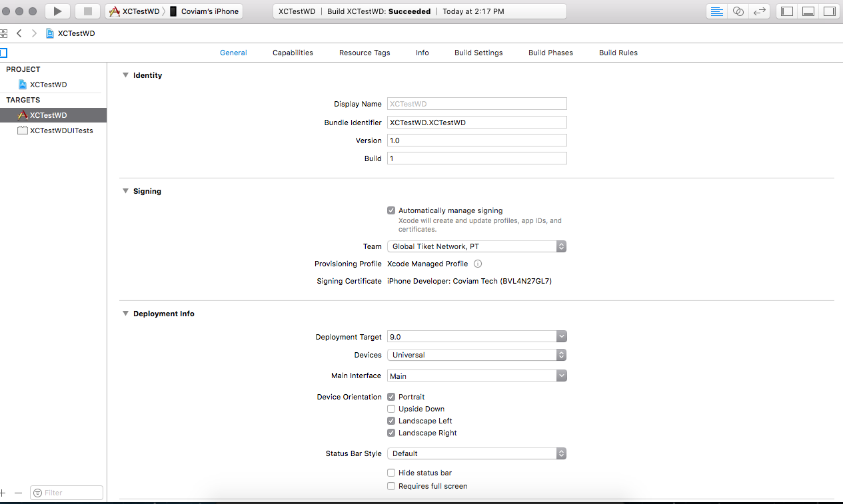This screenshot has height=504, width=843.
Task: Click the Display Name field
Action: point(477,104)
